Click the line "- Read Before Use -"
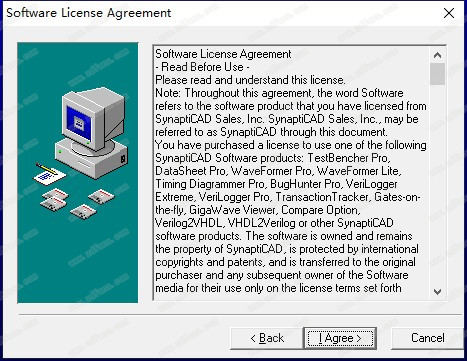Viewport: 467px width, 361px height. (203, 67)
